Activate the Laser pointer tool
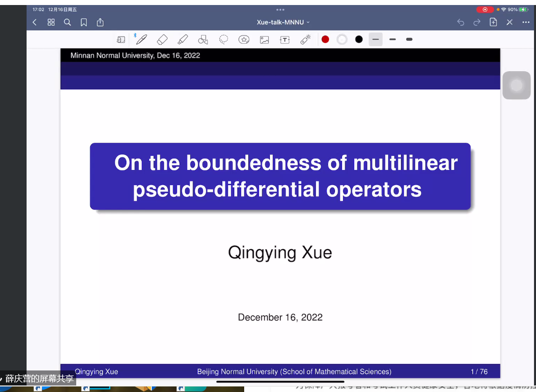Image resolution: width=536 pixels, height=392 pixels. pos(306,39)
